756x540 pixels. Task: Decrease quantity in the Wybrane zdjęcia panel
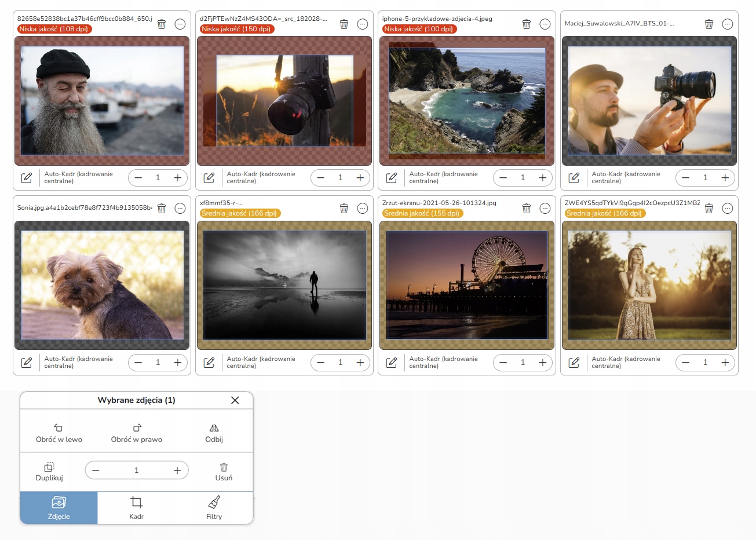tap(96, 470)
